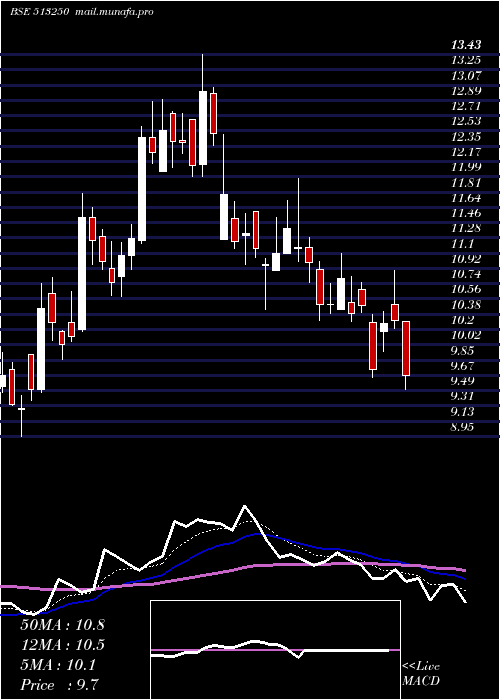Click the Price : 9.7 readout
Screen dimensions: 500x700
pyautogui.click(x=60, y=685)
